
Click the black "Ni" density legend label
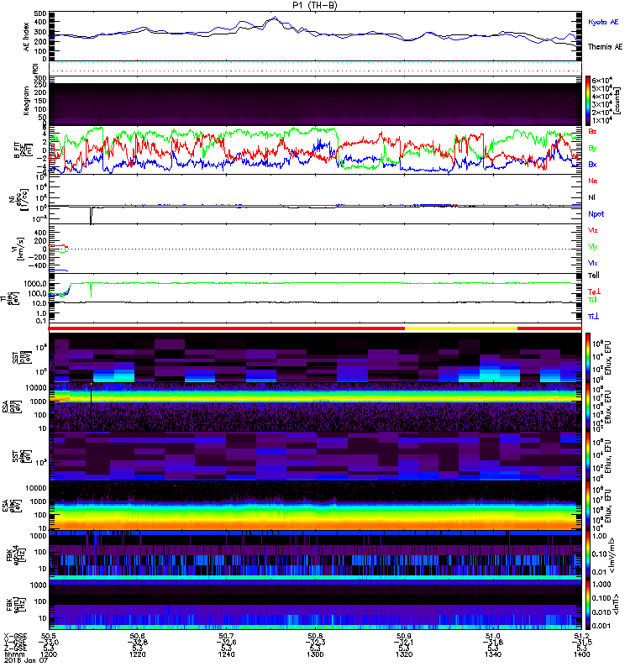click(591, 197)
